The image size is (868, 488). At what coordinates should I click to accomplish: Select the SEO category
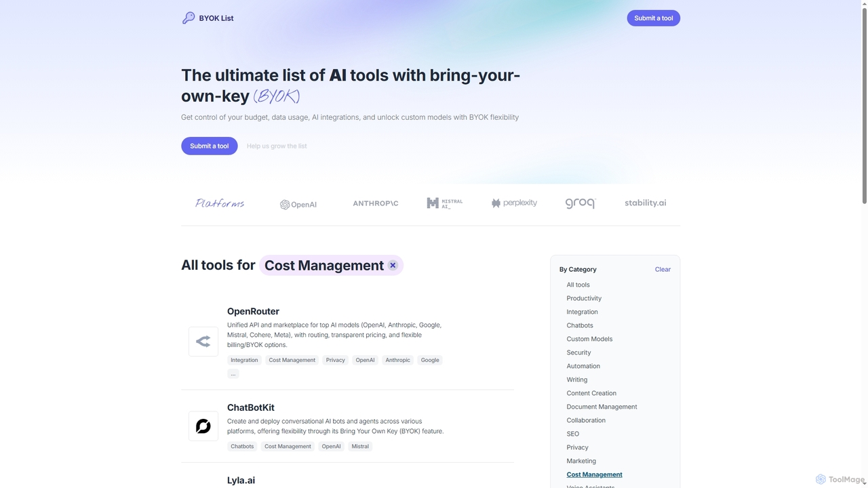pyautogui.click(x=573, y=434)
